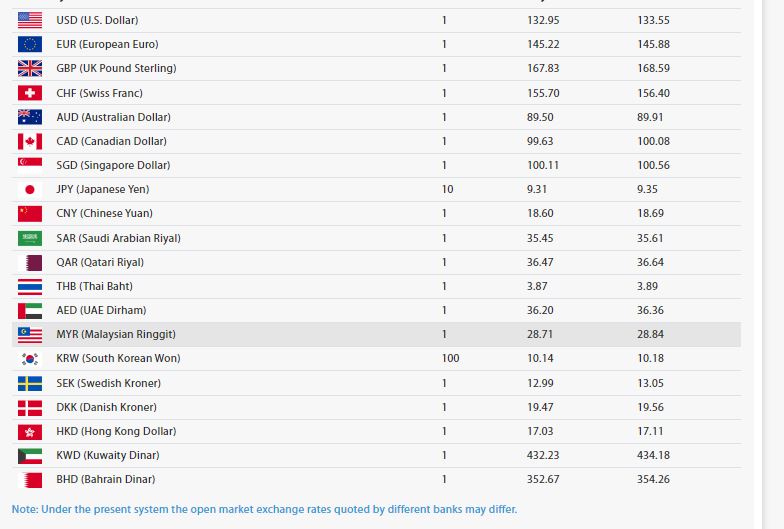Click the Swedish flag icon
This screenshot has width=784, height=529.
30,383
